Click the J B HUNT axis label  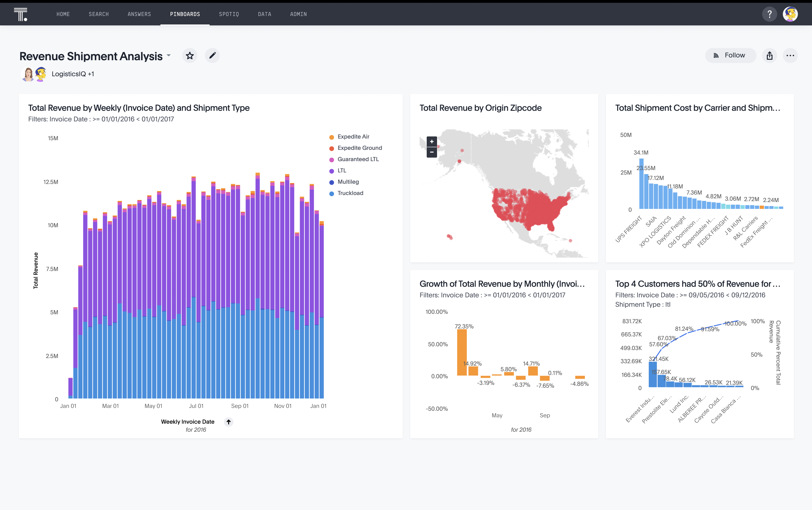coord(734,225)
